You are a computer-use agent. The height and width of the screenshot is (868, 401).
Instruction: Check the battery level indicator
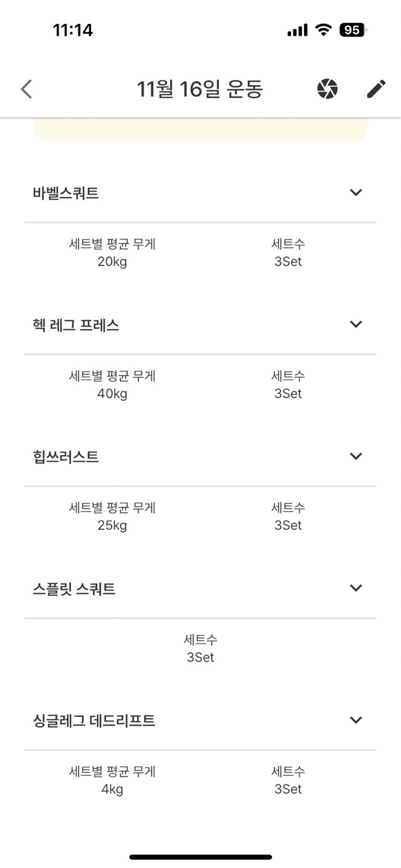pyautogui.click(x=353, y=30)
